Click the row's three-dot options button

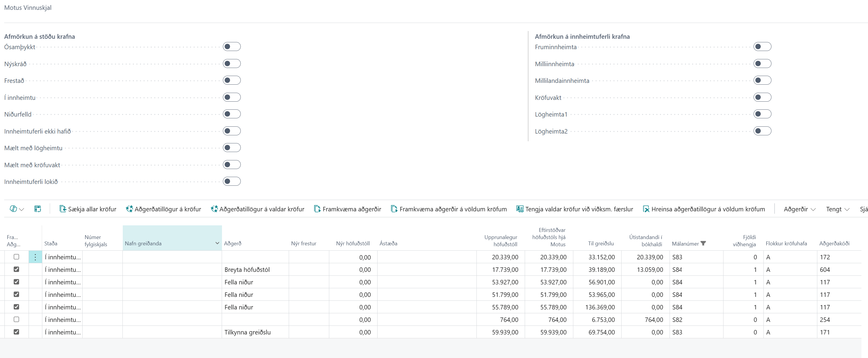[35, 257]
